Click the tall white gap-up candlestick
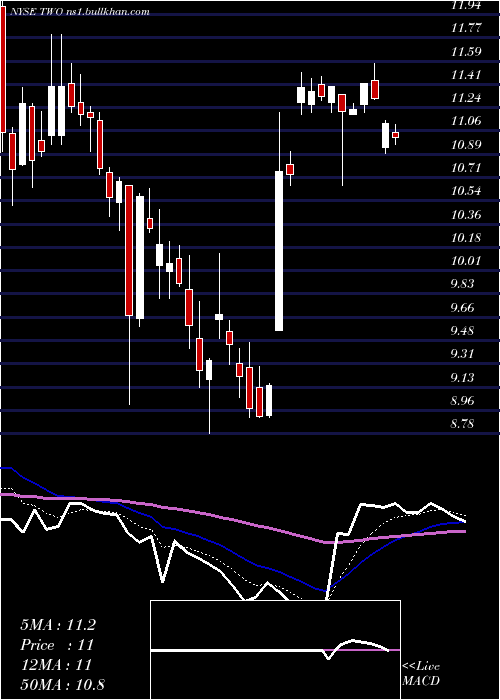The width and height of the screenshot is (500, 700). [279, 251]
